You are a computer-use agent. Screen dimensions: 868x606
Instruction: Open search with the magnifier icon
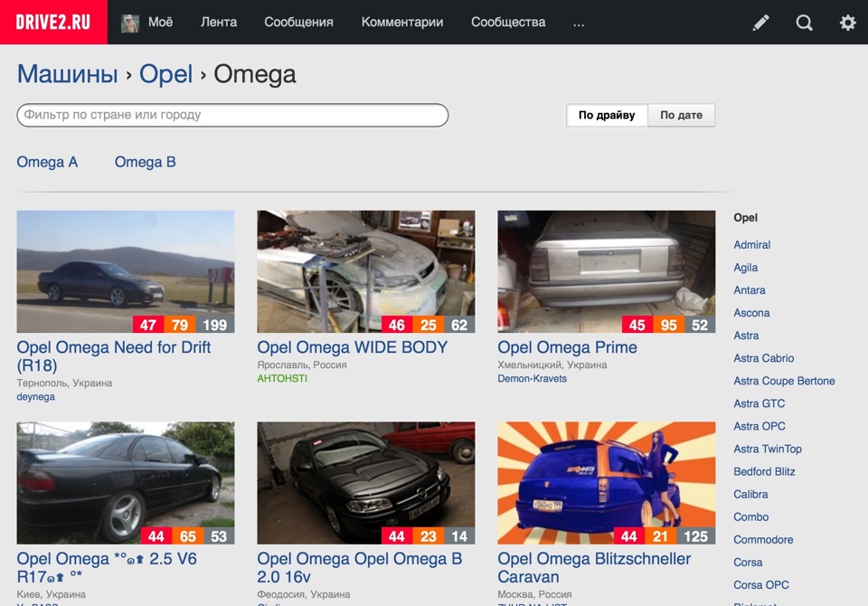click(x=805, y=23)
